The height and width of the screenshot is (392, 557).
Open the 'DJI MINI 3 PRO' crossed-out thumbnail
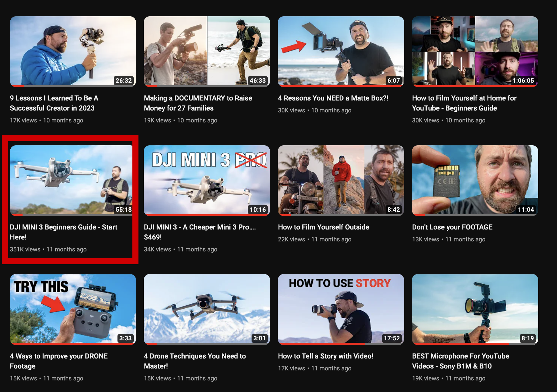tap(207, 180)
